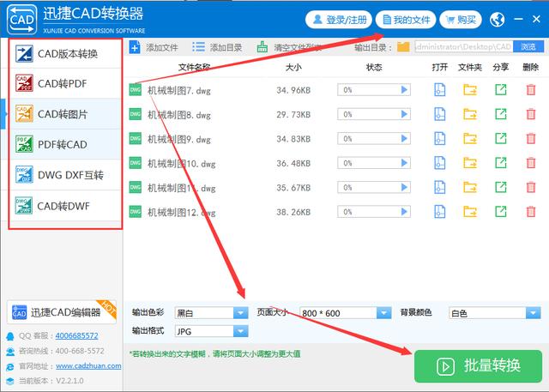Delete 机械制图10.dwg from the list
549x392 pixels.
531,163
